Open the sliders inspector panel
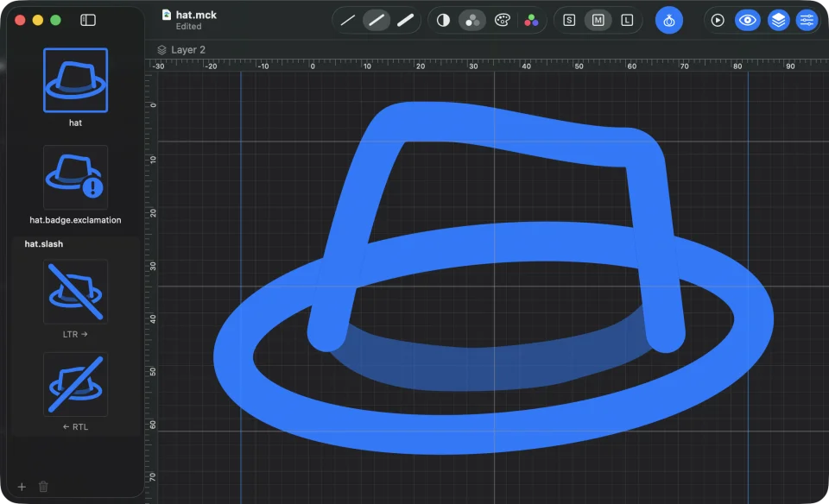Viewport: 829px width, 504px height. point(807,21)
